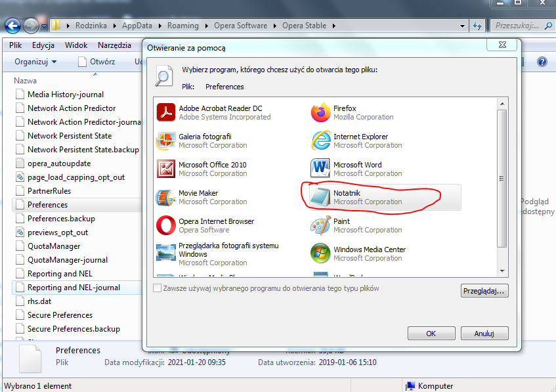Screen dimensions: 556x392
Task: Click the file icon of opera_autoupdate
Action: tap(20, 163)
